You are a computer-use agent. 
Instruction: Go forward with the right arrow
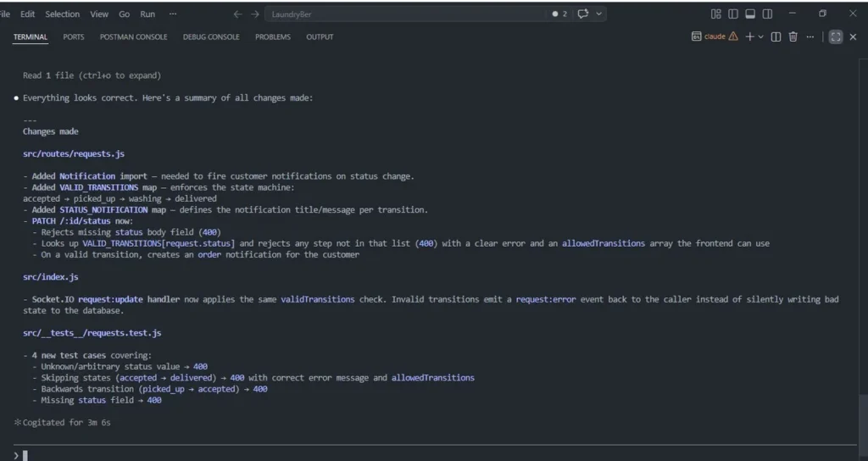[x=254, y=14]
